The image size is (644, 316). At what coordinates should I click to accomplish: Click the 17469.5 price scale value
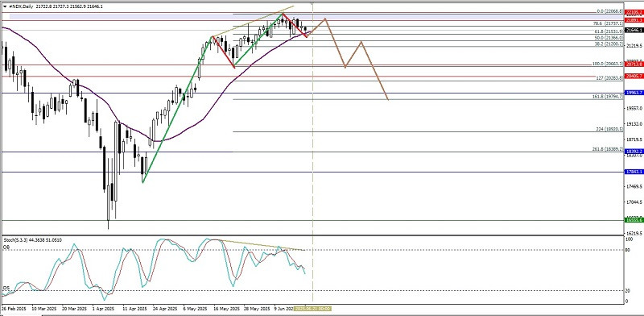tap(634, 186)
